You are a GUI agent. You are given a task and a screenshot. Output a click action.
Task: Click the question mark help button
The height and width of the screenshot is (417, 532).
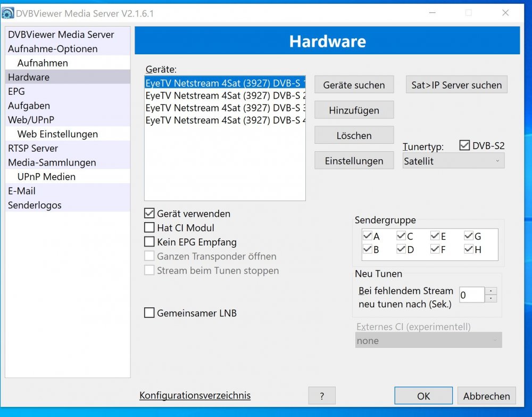coord(322,396)
